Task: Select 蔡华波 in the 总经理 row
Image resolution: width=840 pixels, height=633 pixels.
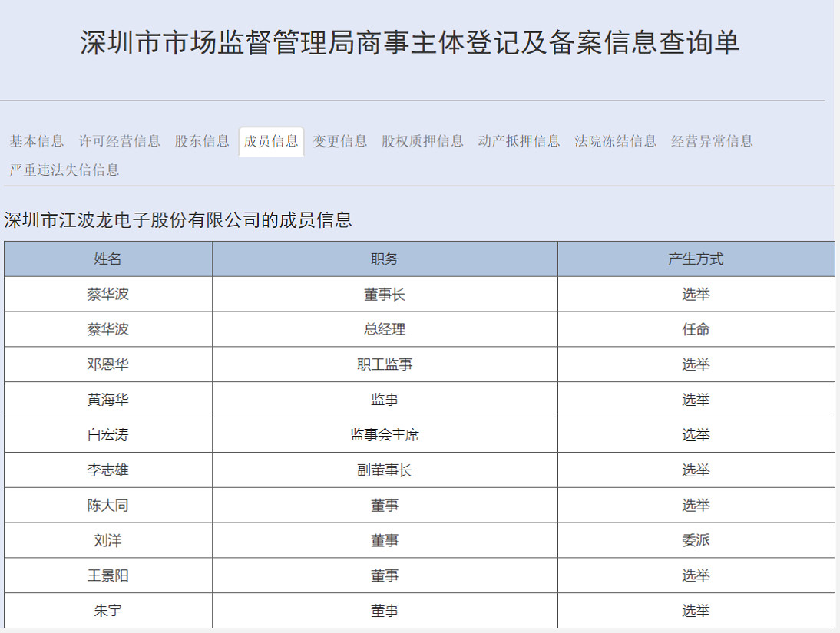Action: tap(107, 329)
